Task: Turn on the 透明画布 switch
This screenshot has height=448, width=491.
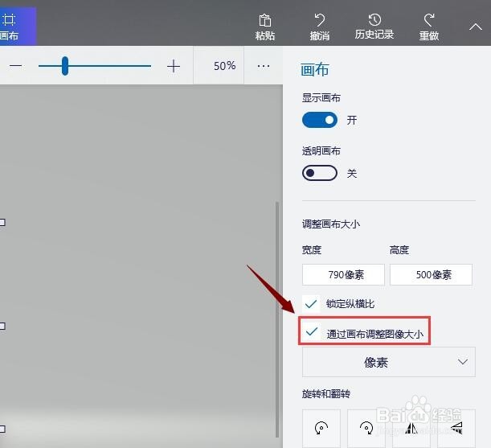Action: pyautogui.click(x=320, y=173)
